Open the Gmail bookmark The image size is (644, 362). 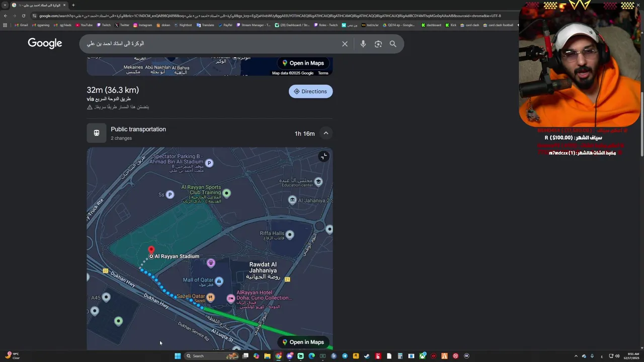point(21,25)
